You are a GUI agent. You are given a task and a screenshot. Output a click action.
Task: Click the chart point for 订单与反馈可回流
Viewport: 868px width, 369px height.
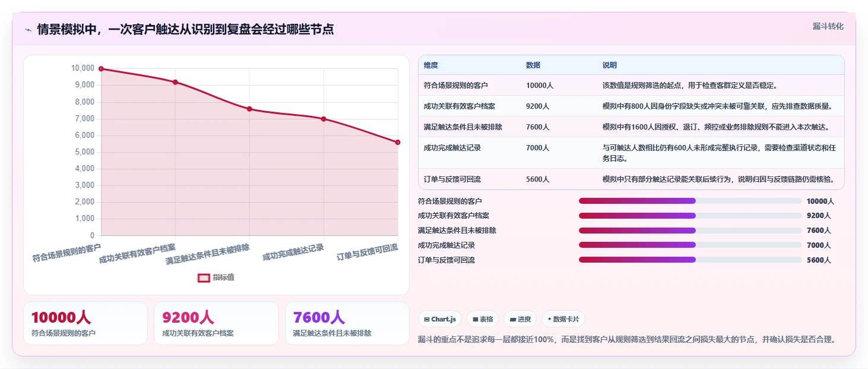click(x=398, y=142)
